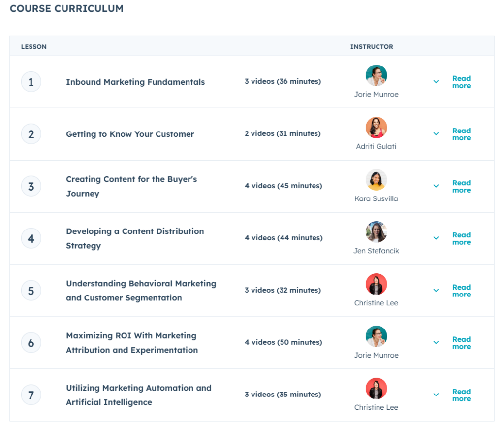Expand the lesson 3 chevron
This screenshot has height=428, width=504.
point(436,186)
